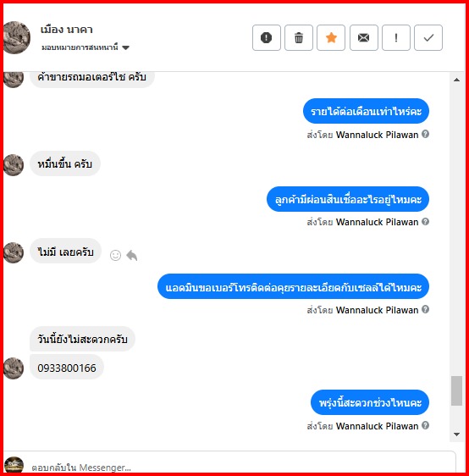Click the reply arrow beside ไม่มี เลยครับ
Viewport: 469px width, 476px height.
pyautogui.click(x=132, y=255)
